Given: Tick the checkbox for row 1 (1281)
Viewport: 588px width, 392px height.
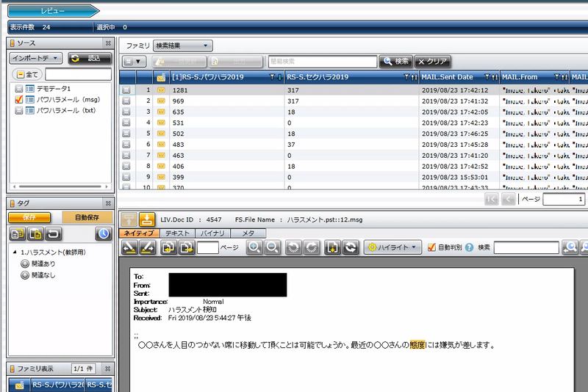Looking at the screenshot, I should [x=126, y=90].
